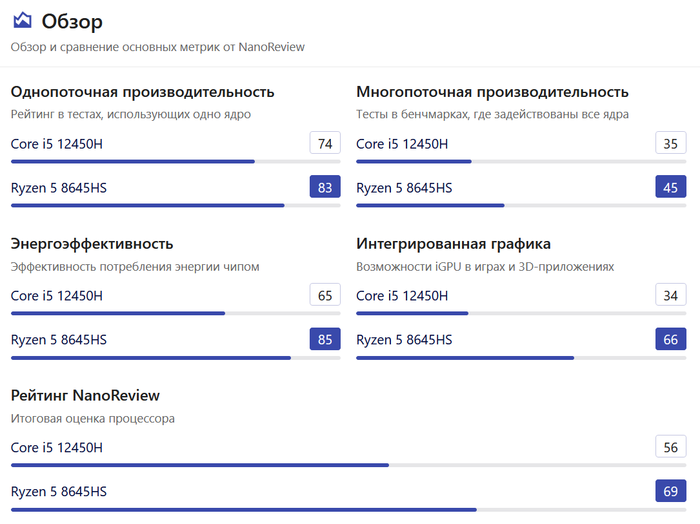The width and height of the screenshot is (700, 524).
Task: Click score badge 74 for single-thread Core i5
Action: coord(325,144)
